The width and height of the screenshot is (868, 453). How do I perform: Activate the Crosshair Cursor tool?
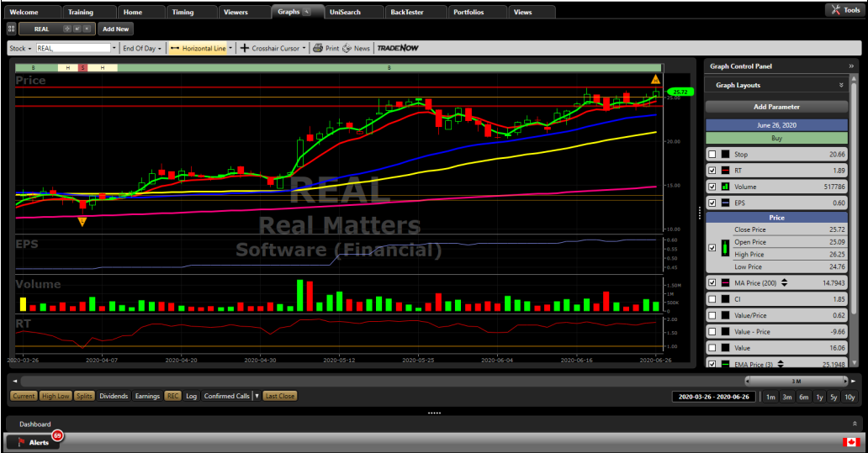[x=270, y=48]
